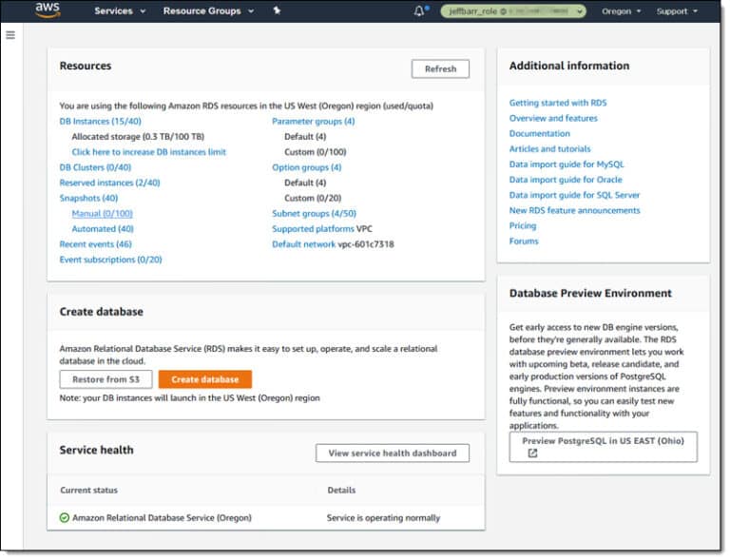730x560 pixels.
Task: Open Parameter groups (4) link
Action: [x=314, y=121]
